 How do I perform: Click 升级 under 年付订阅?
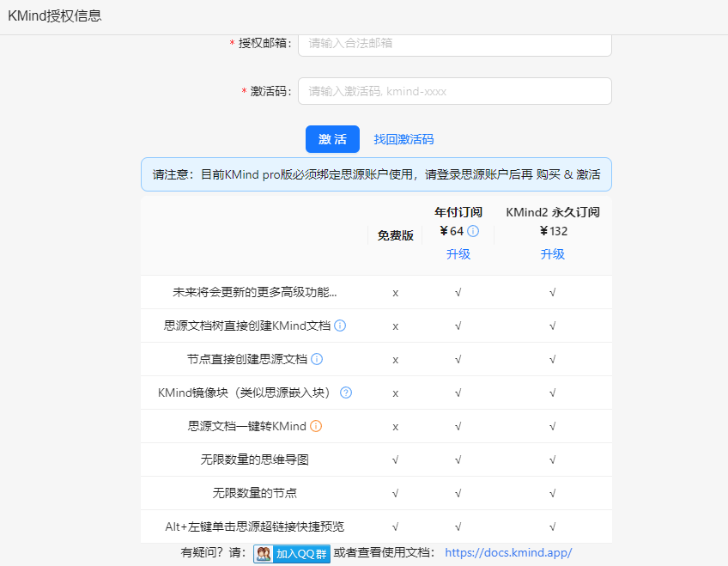[x=458, y=254]
